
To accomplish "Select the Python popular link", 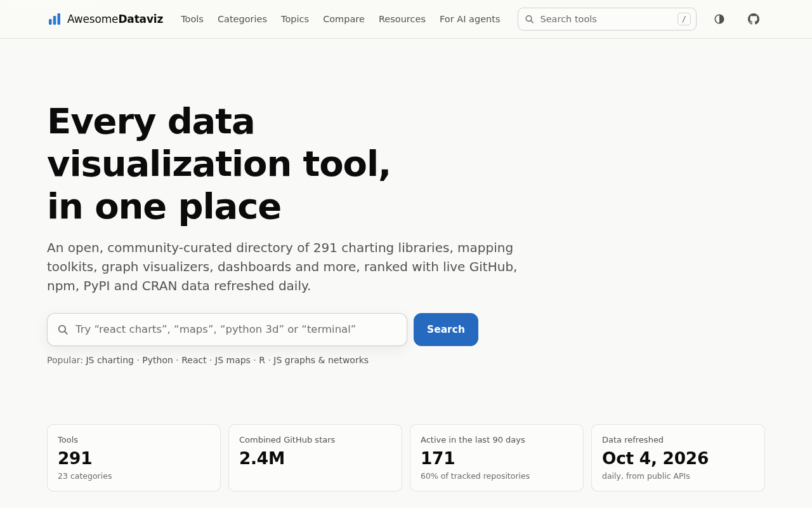I will [x=157, y=360].
